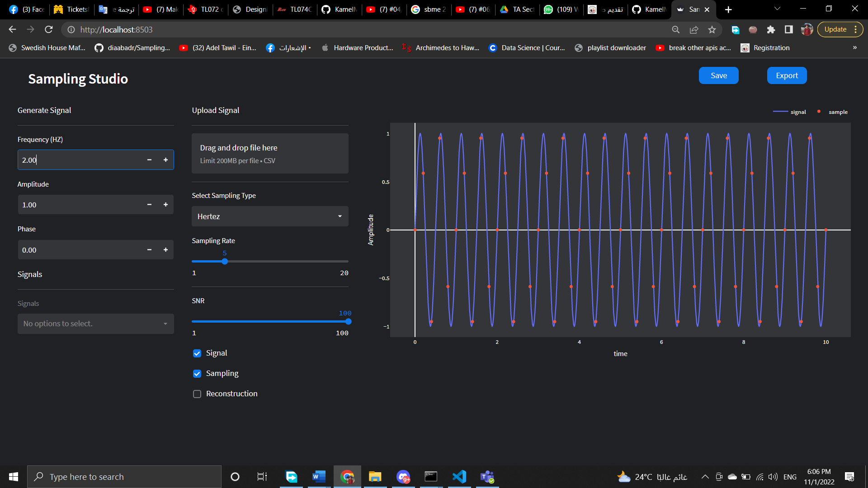The image size is (868, 488).
Task: Click the browser bookmark star icon
Action: pos(712,29)
